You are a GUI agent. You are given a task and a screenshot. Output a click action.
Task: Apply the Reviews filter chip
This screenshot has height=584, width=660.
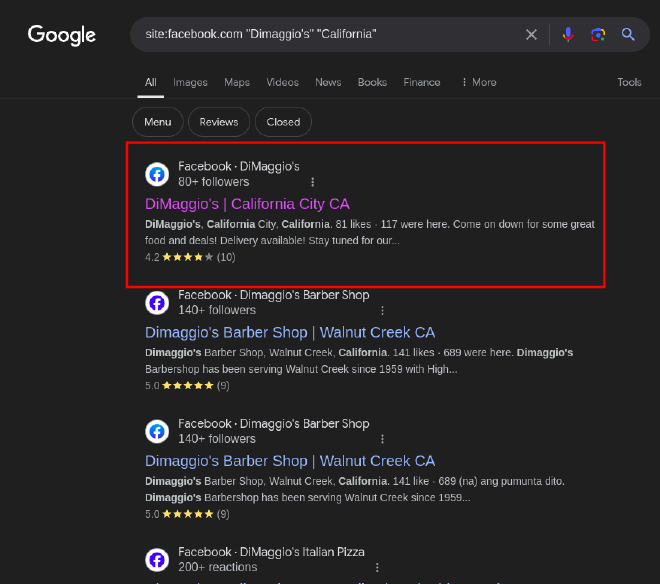219,122
